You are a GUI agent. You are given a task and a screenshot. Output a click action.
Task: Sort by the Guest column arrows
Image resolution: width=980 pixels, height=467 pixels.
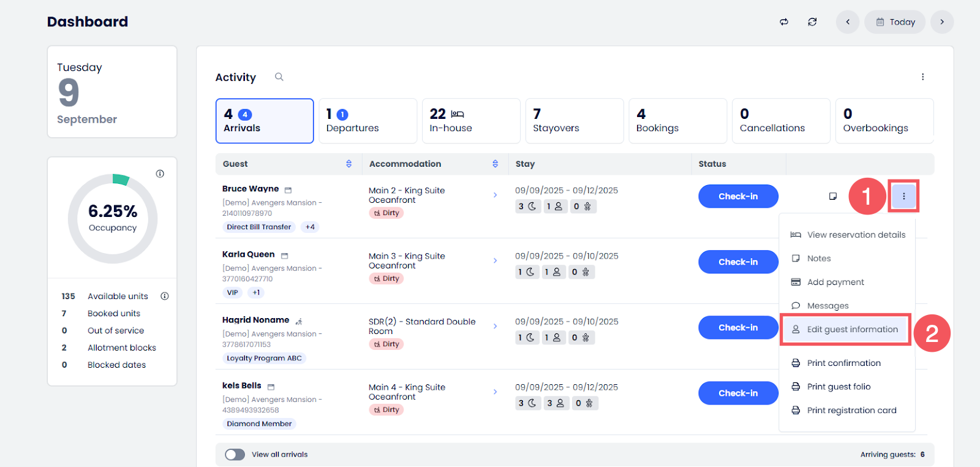pos(349,164)
